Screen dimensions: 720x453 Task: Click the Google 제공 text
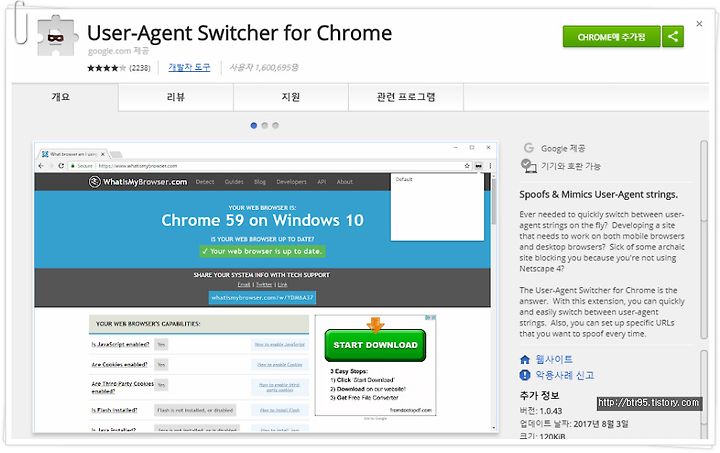563,148
